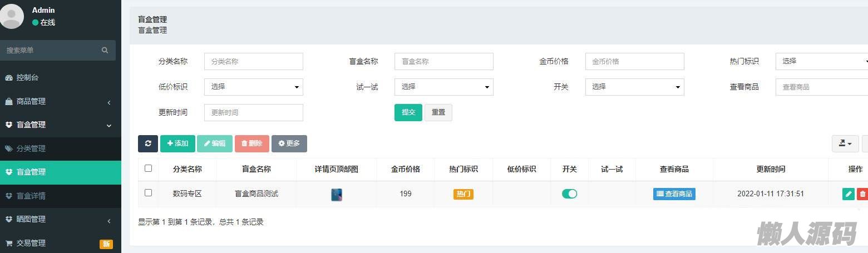Viewport: 868px width, 253px height.
Task: Click the 199 price cell
Action: 406,194
